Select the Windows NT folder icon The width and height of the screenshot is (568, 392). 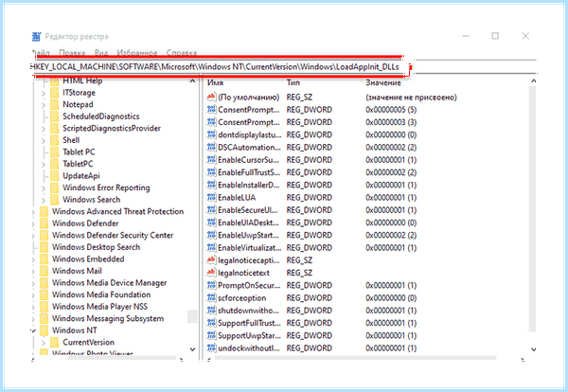click(x=44, y=330)
